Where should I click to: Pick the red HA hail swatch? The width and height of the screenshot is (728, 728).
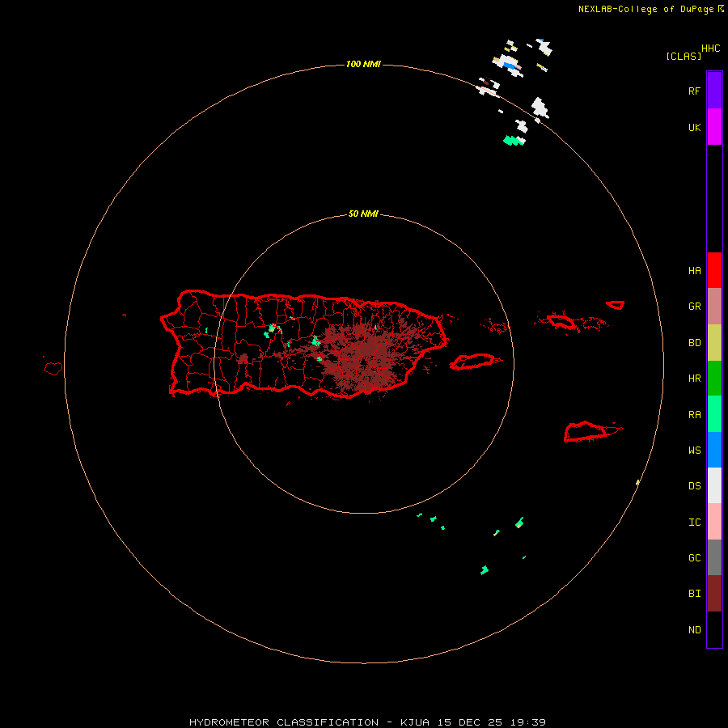[714, 270]
